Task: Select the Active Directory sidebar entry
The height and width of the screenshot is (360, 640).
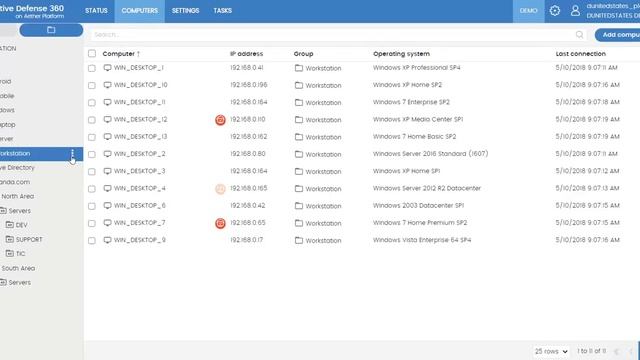Action: point(17,168)
